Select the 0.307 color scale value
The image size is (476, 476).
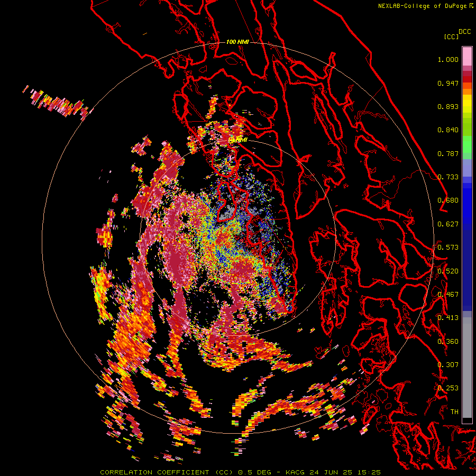coord(448,364)
